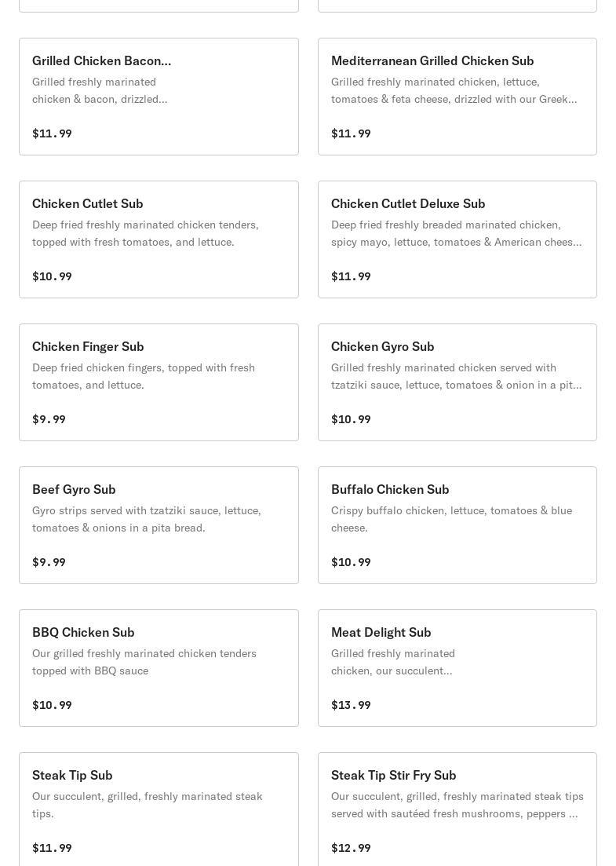Image resolution: width=616 pixels, height=866 pixels.
Task: Open the Beef Gyro Sub card
Action: tap(159, 525)
